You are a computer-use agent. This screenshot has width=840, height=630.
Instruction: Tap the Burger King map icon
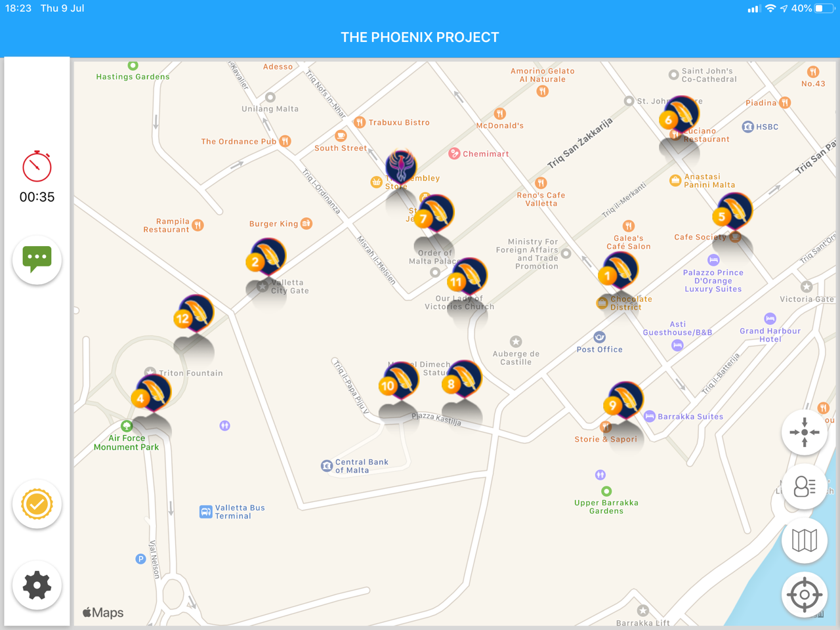(306, 224)
